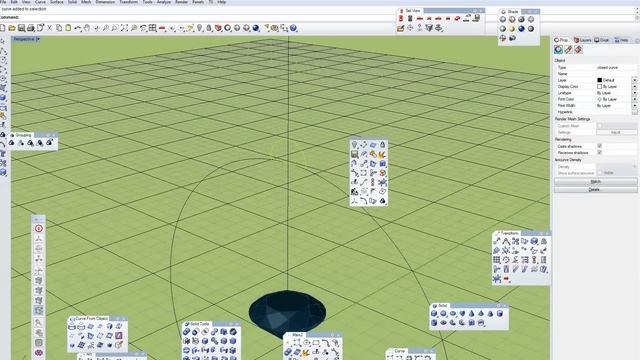The width and height of the screenshot is (640, 360).
Task: Open the Perspective viewport title dropdown arrow
Action: [38, 39]
